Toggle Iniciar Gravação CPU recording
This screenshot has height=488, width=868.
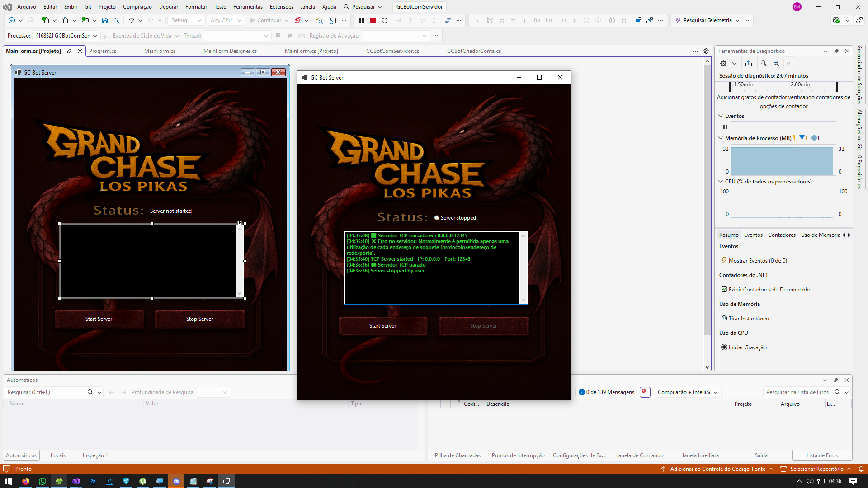pyautogui.click(x=747, y=347)
